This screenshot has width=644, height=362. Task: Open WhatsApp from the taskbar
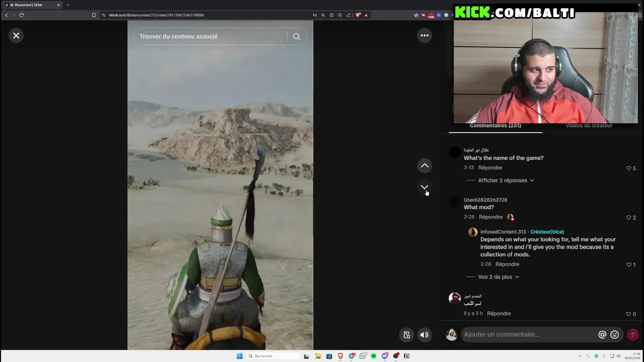(x=362, y=356)
